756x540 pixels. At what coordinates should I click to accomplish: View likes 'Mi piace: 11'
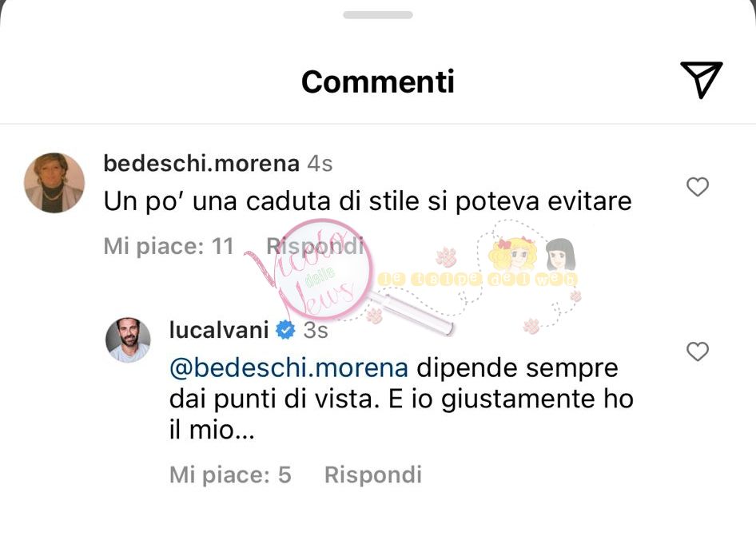[x=169, y=246]
